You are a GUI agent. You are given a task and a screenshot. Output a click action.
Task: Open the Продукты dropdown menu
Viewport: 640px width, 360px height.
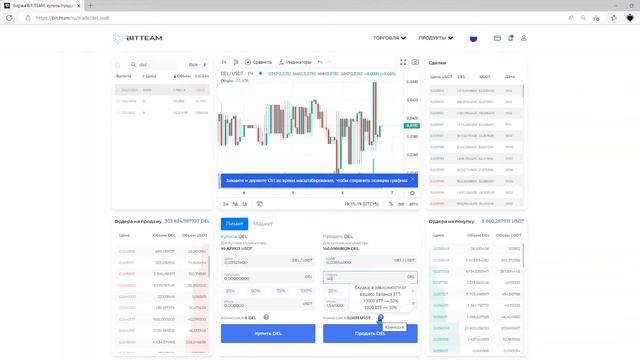tap(436, 38)
